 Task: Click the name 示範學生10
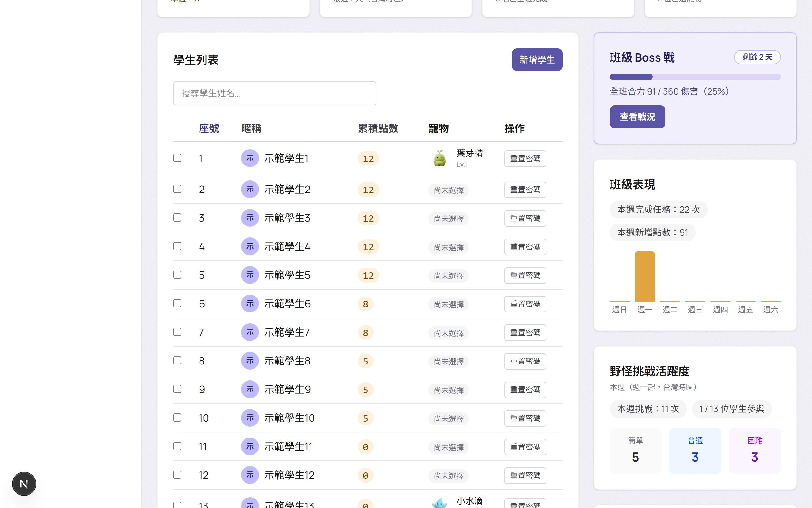[x=289, y=418]
